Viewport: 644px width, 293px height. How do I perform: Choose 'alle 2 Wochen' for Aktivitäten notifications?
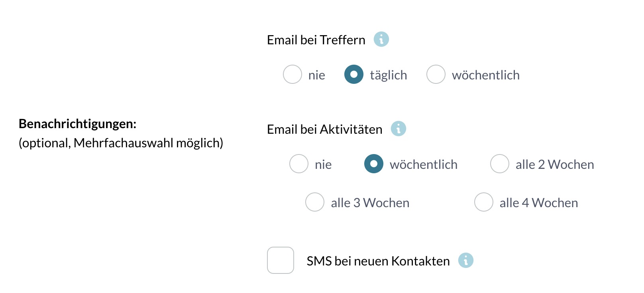[x=499, y=164]
